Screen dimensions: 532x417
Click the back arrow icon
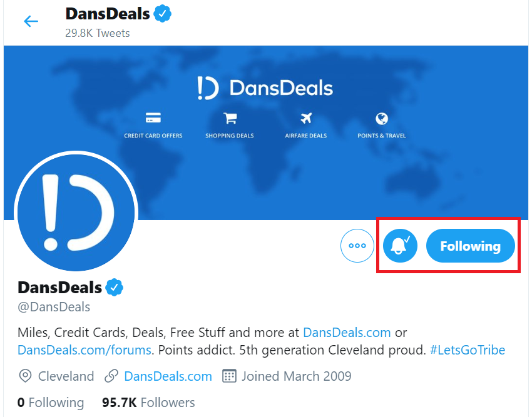(x=31, y=21)
